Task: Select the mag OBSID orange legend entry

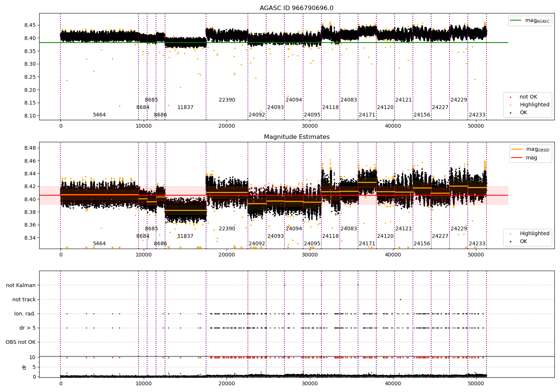Action: (x=531, y=149)
